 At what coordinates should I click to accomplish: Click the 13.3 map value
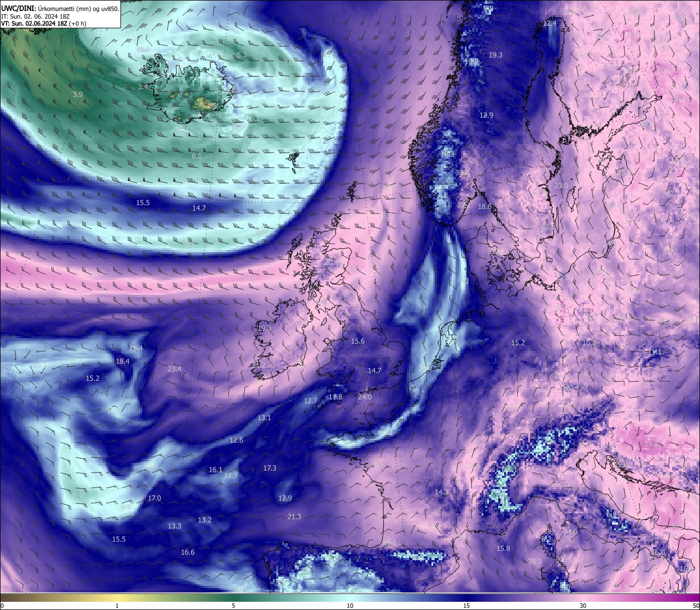point(174,526)
